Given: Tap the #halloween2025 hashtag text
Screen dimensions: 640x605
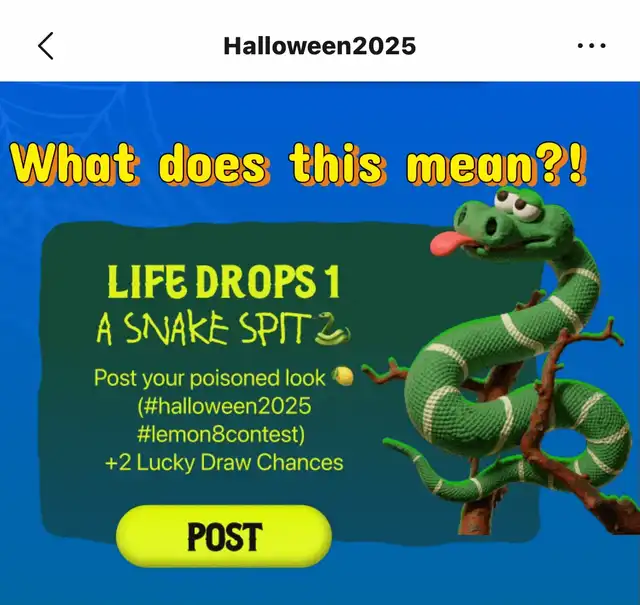Looking at the screenshot, I should click(x=224, y=406).
